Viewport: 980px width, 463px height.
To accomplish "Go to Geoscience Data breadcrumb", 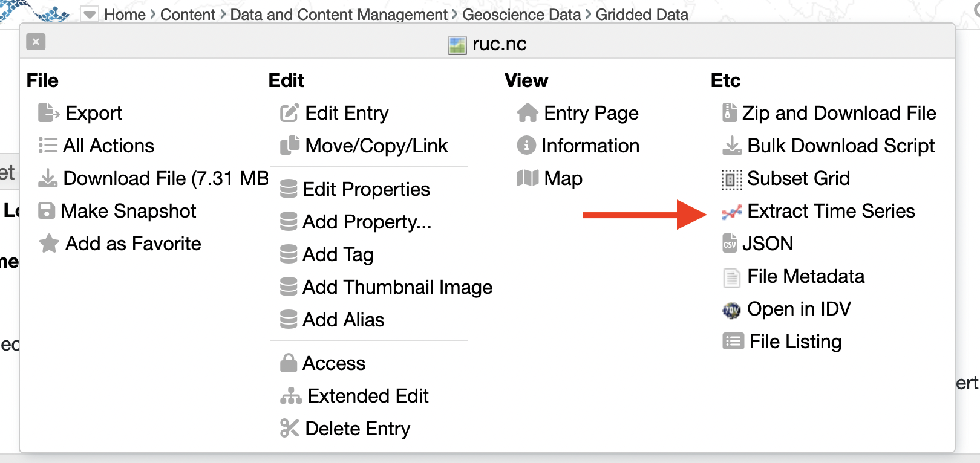I will pyautogui.click(x=521, y=15).
